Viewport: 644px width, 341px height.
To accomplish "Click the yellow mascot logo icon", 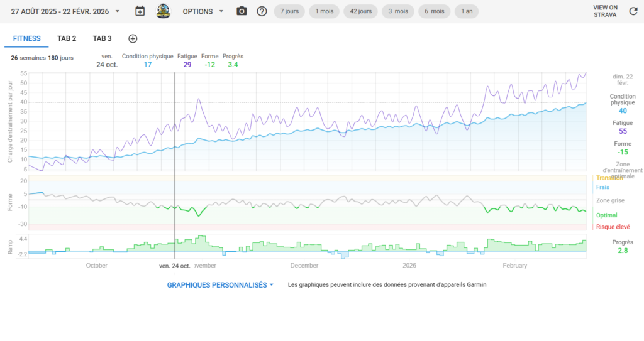I will coord(163,11).
